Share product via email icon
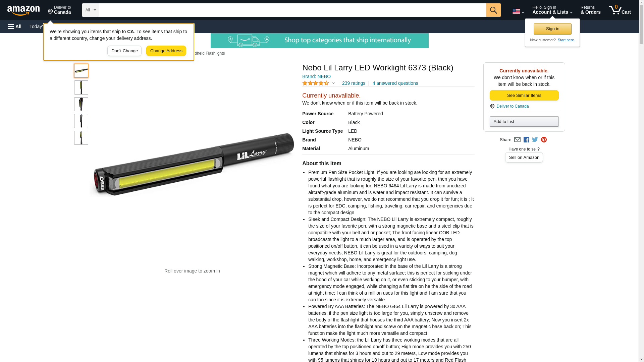Viewport: 644px width, 362px height. pos(517,140)
